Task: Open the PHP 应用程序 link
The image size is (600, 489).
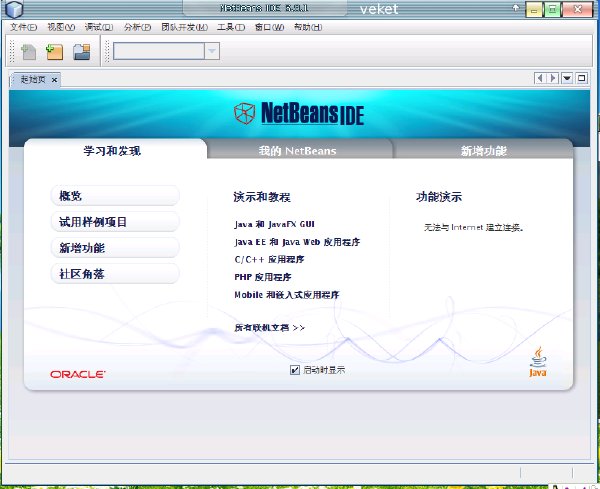Action: click(263, 277)
